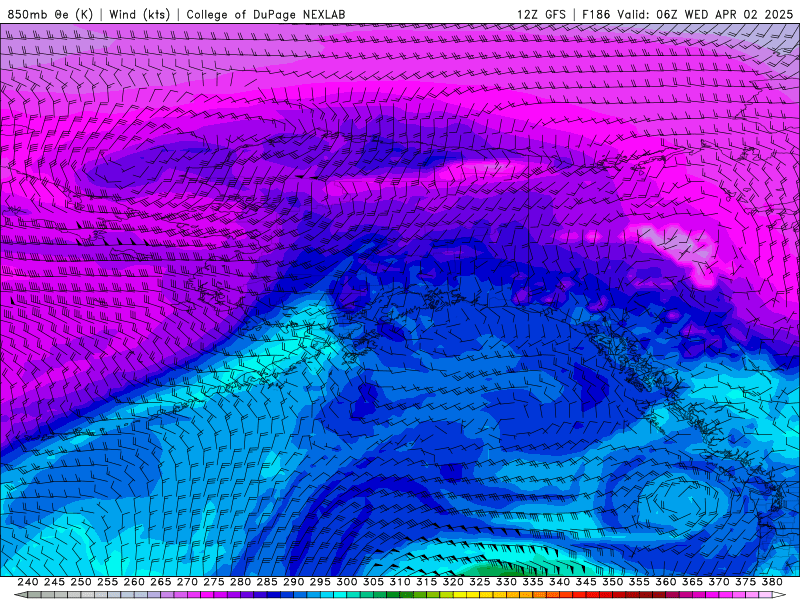The height and width of the screenshot is (600, 800).
Task: Click the "Valid: 06Z WED APR 02 2025" text
Action: point(705,14)
